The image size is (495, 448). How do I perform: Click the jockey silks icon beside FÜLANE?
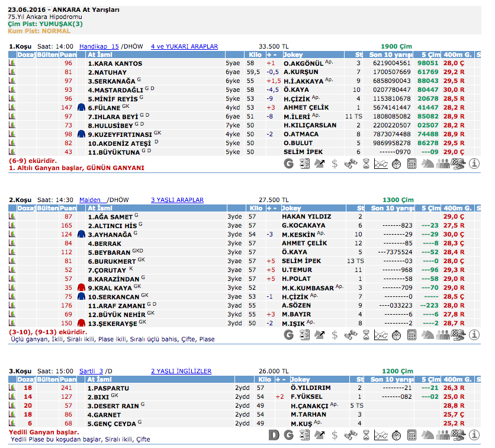point(82,108)
